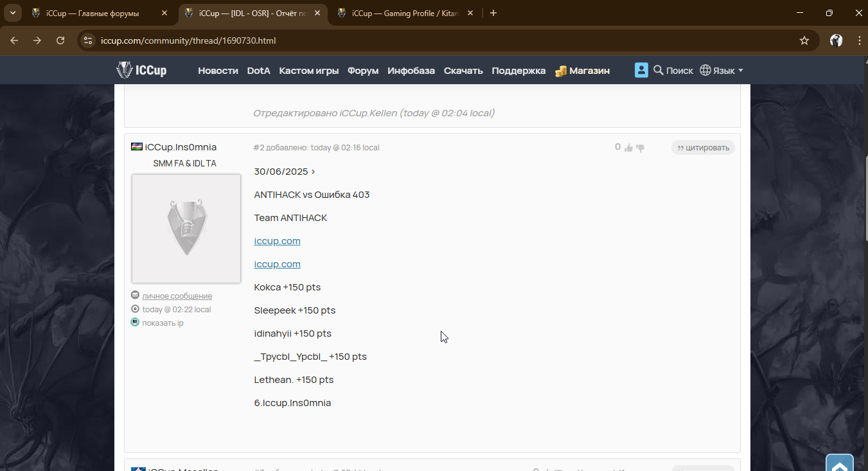Image resolution: width=868 pixels, height=471 pixels.
Task: Click the text 'ANTIHACK vs Ошибка 403'
Action: point(312,195)
